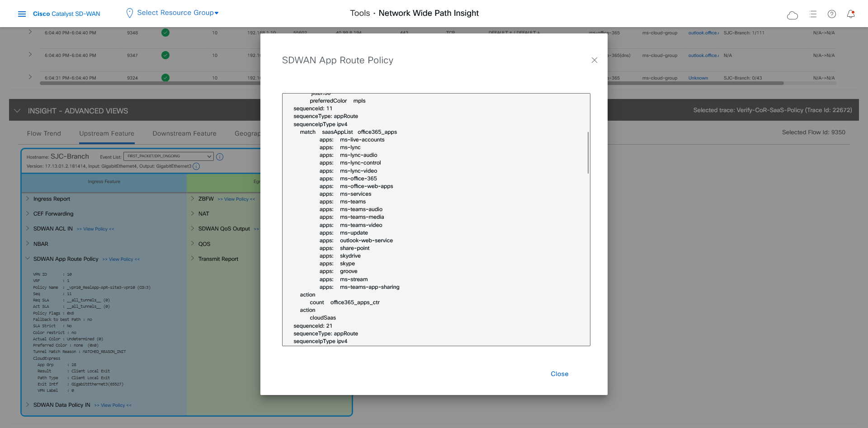
Task: Expand the Transmit Report row
Action: [193, 259]
